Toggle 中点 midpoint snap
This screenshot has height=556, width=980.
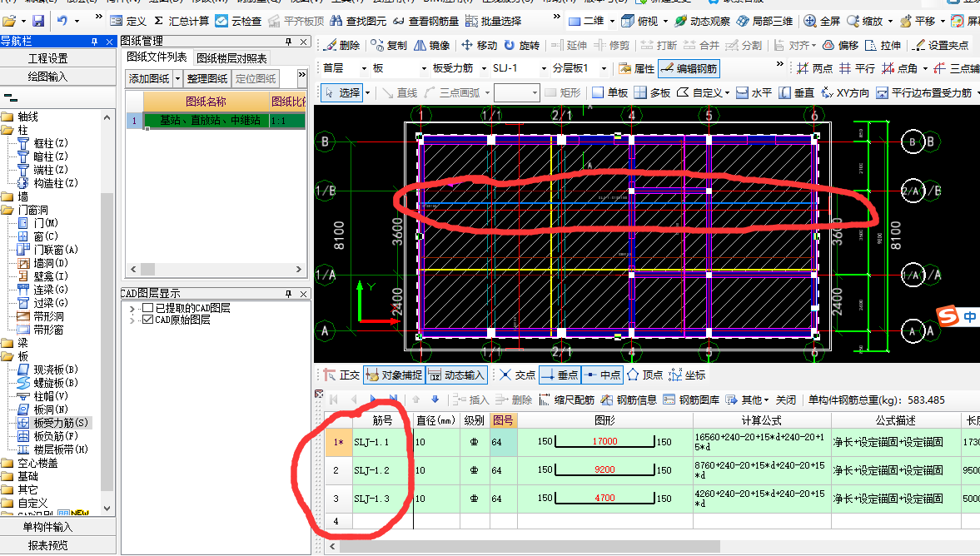click(x=603, y=375)
